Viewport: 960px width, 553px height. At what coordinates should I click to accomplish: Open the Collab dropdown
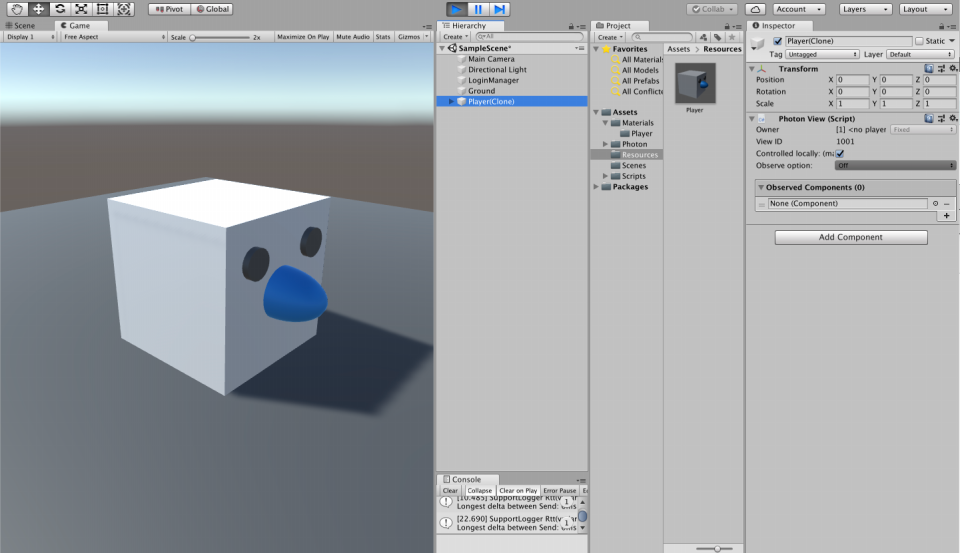click(x=712, y=9)
